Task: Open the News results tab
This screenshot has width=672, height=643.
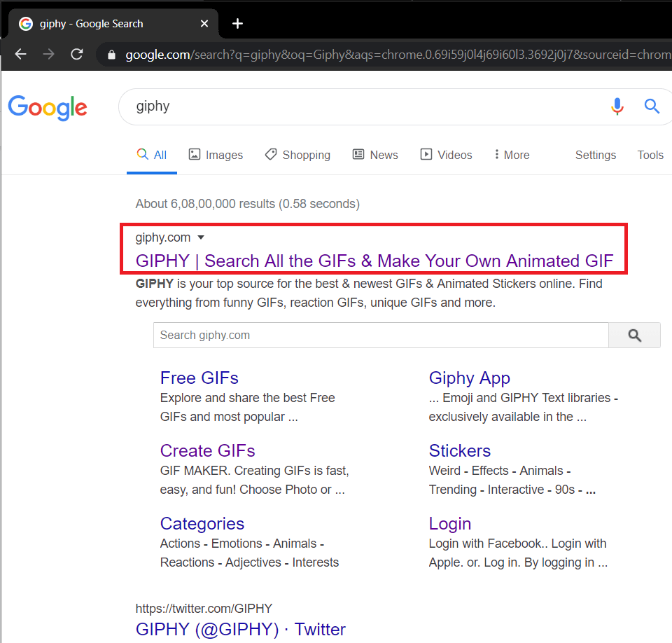Action: point(375,155)
